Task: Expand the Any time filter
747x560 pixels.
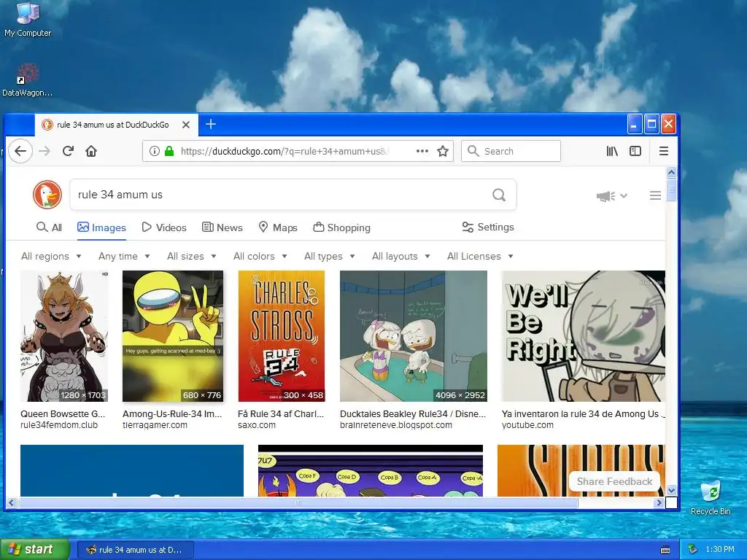Action: 124,256
